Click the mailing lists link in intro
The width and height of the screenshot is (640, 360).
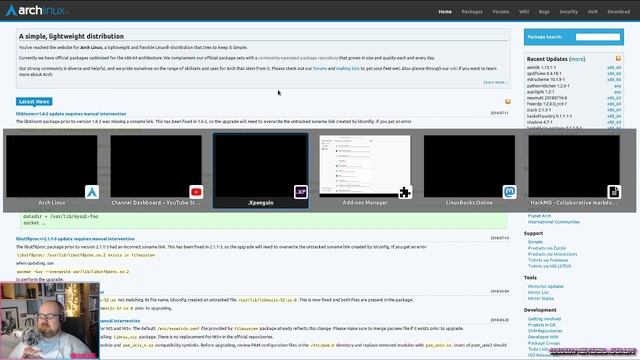click(x=348, y=69)
